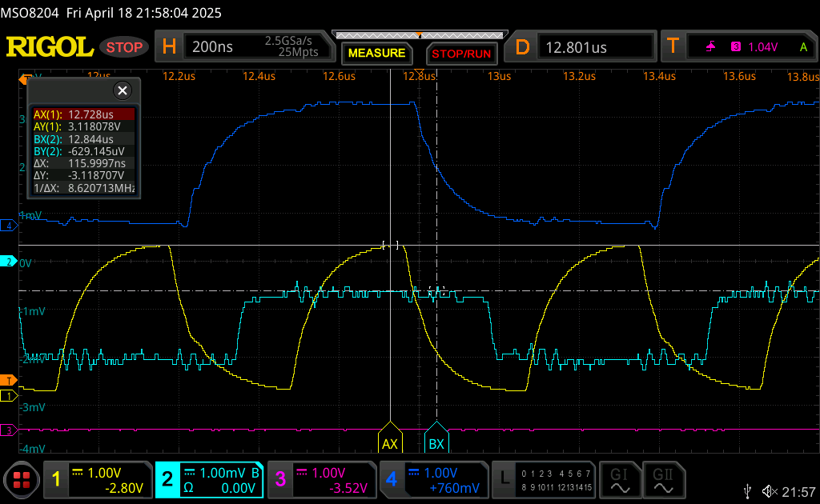820x504 pixels.
Task: Click the USB device status icon
Action: pos(748,490)
